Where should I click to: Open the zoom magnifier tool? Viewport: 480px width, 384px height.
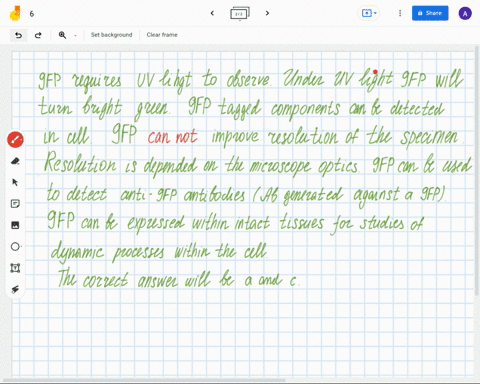tap(62, 35)
